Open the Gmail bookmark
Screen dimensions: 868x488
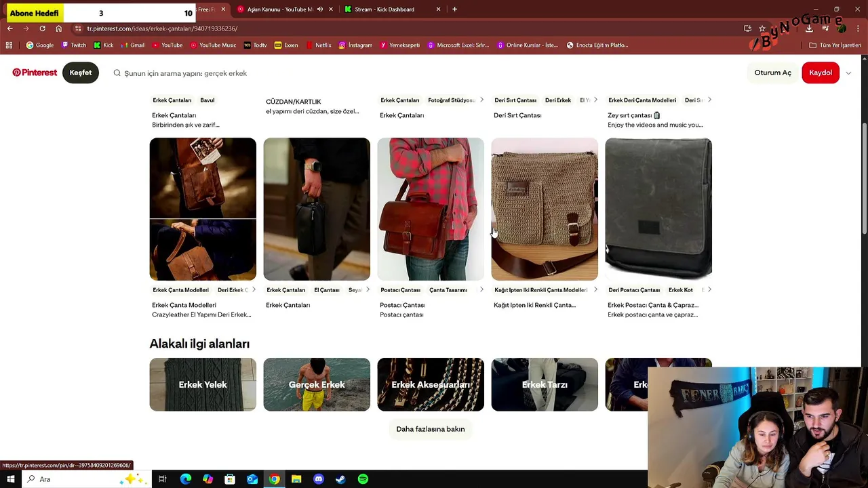pos(132,45)
